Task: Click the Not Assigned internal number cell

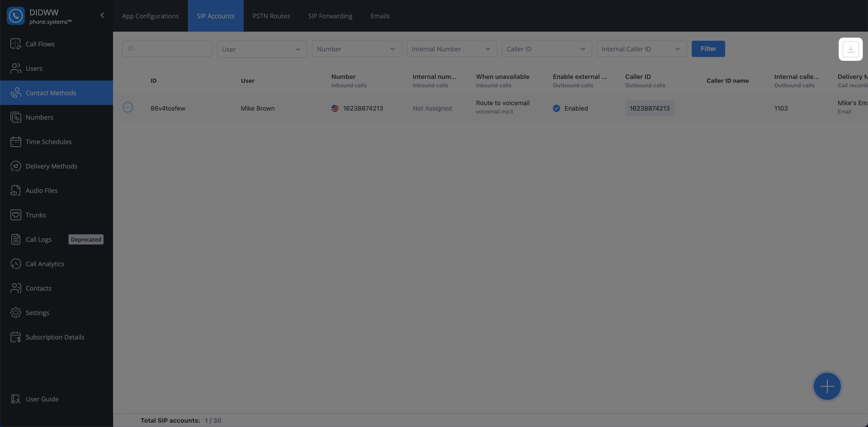Action: [432, 108]
